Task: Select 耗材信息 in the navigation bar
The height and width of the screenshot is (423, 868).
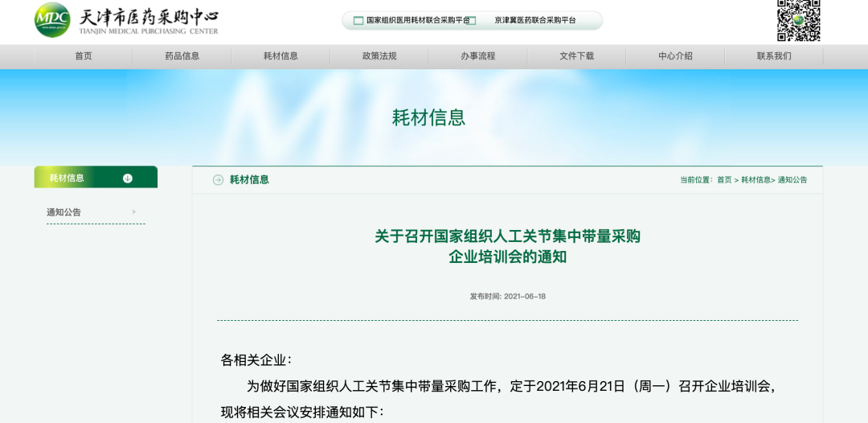Action: click(x=280, y=56)
